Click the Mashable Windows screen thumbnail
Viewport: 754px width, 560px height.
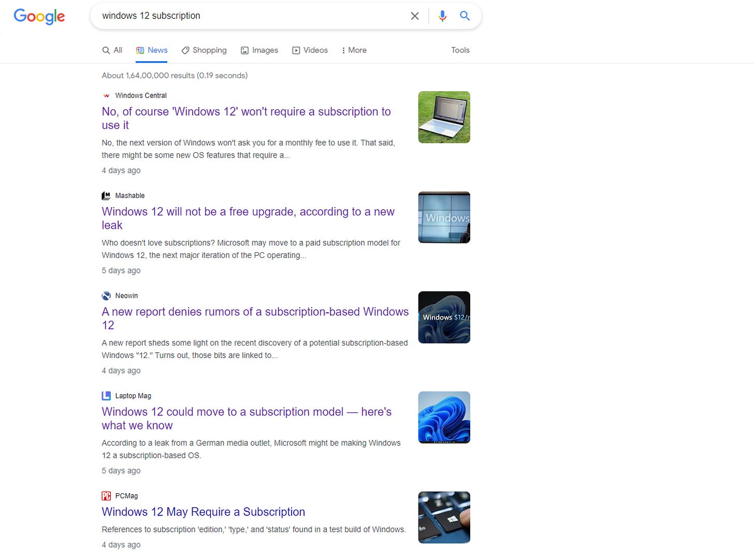[444, 217]
